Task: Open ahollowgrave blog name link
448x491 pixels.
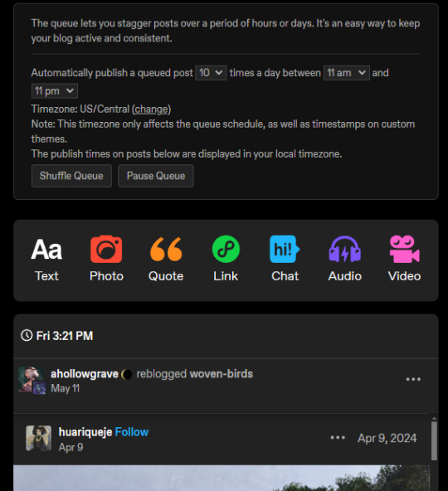Action: pos(85,374)
